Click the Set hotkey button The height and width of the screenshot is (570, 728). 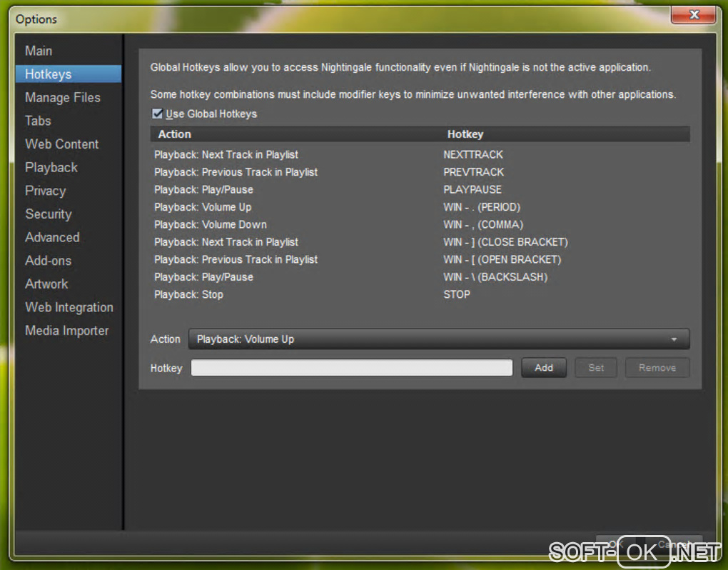(596, 367)
